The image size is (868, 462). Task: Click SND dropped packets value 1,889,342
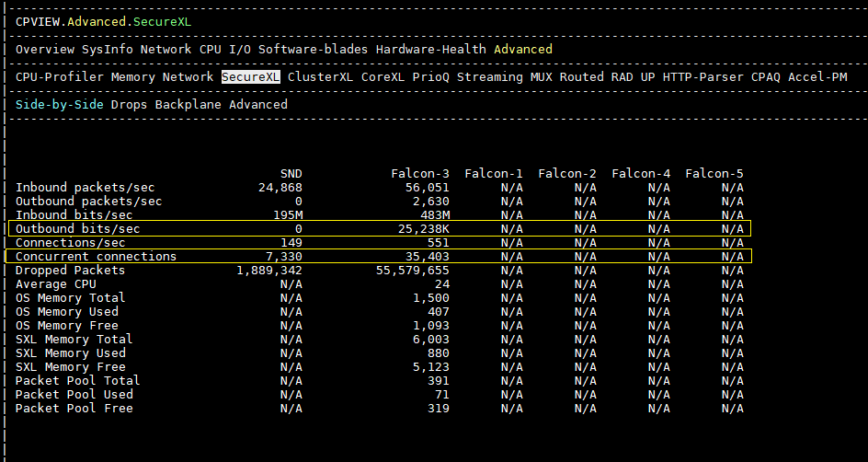pyautogui.click(x=269, y=271)
